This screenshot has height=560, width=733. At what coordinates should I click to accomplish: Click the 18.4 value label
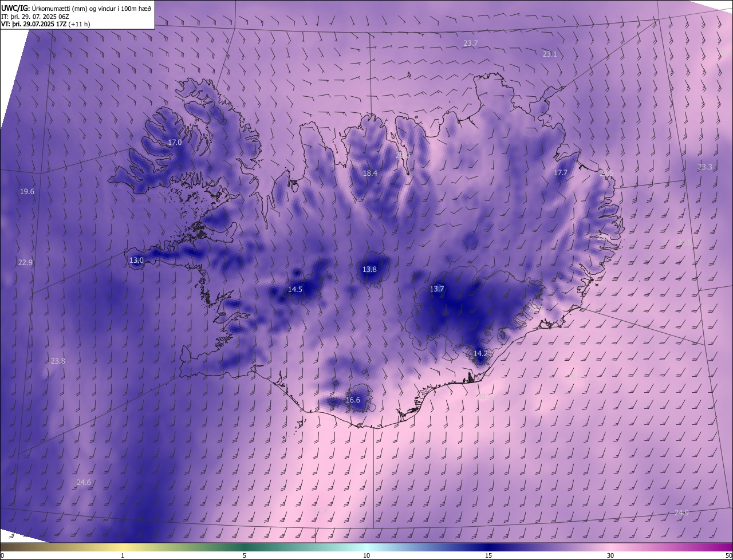tap(370, 173)
